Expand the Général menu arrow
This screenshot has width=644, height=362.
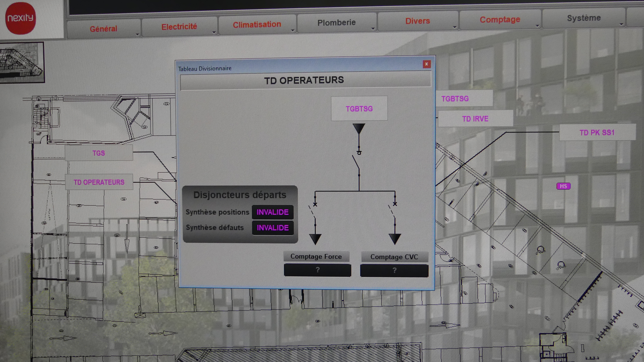point(137,34)
